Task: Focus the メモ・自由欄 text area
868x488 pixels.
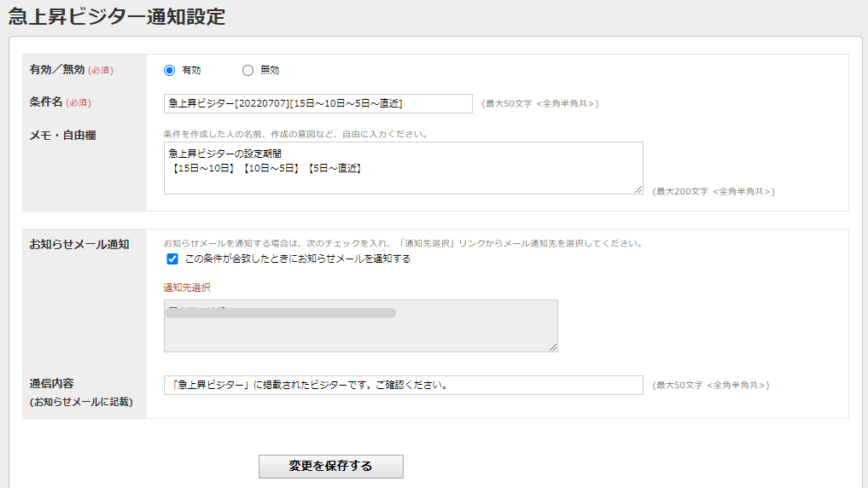Action: pyautogui.click(x=403, y=168)
